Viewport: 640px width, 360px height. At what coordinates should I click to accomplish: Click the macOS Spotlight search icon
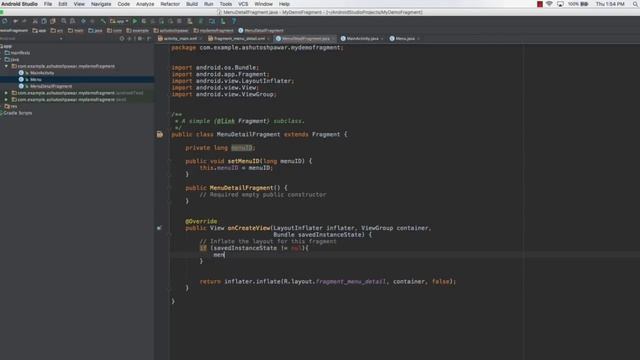click(x=636, y=4)
